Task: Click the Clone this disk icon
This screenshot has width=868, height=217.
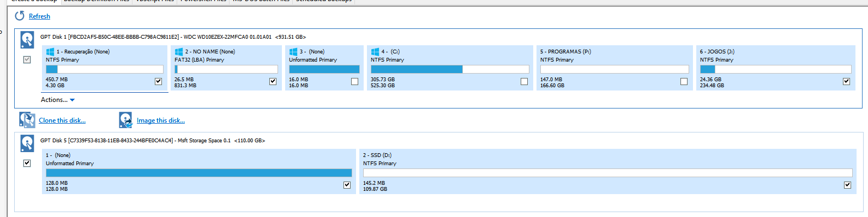Action: click(x=27, y=120)
